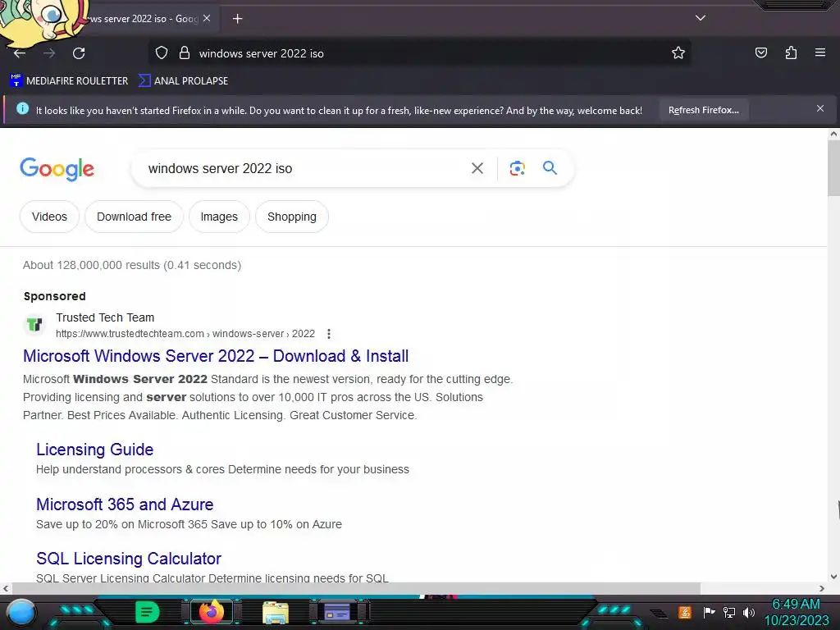Go back to the previous page
Image resolution: width=840 pixels, height=630 pixels.
click(20, 53)
